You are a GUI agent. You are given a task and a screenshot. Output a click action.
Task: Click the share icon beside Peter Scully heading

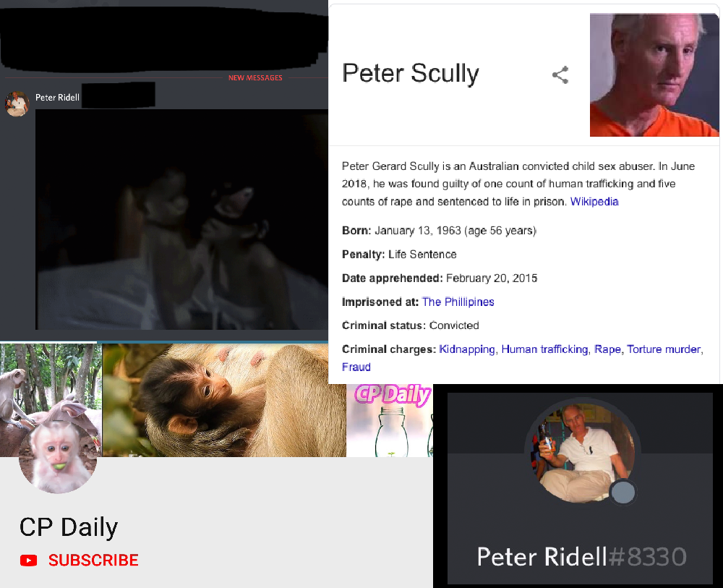coord(560,74)
